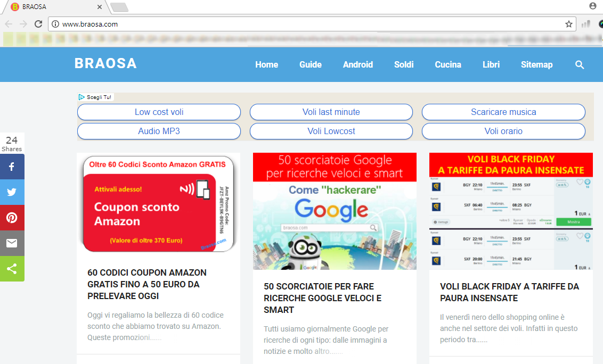Reload the page with refresh icon
603x364 pixels.
(38, 24)
